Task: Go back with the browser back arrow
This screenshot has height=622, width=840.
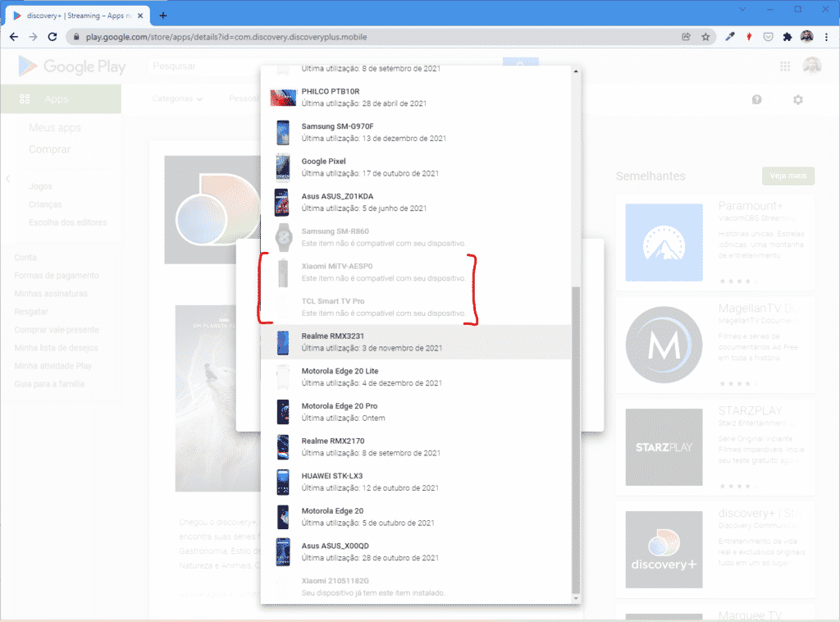Action: click(x=14, y=37)
